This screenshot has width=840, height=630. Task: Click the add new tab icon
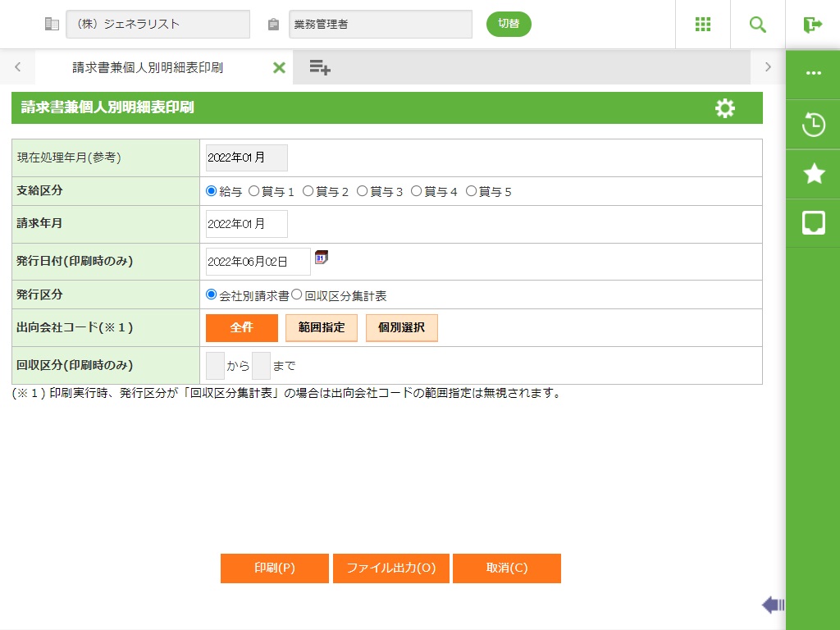pos(320,67)
